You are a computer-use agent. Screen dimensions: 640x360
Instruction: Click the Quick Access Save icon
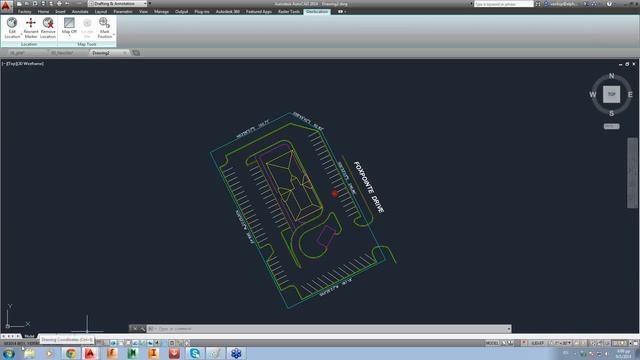click(x=35, y=4)
